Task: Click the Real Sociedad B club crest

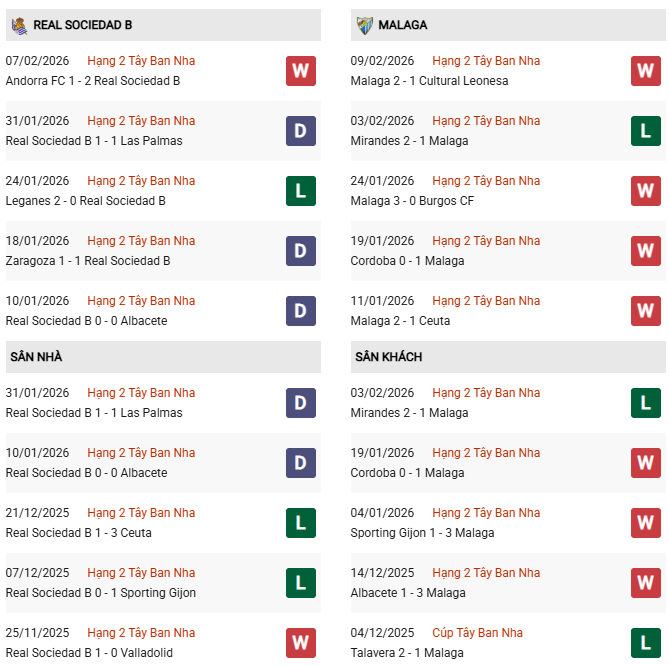Action: point(17,25)
